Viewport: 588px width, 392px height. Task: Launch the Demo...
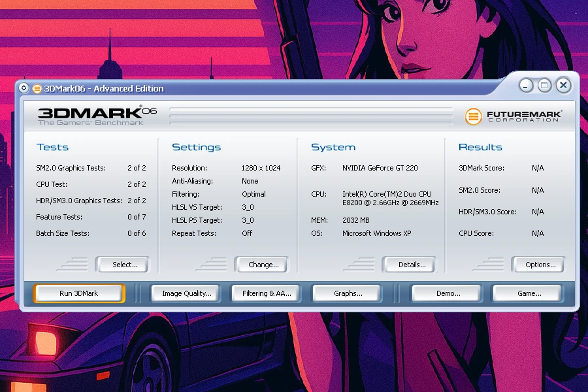coord(447,293)
